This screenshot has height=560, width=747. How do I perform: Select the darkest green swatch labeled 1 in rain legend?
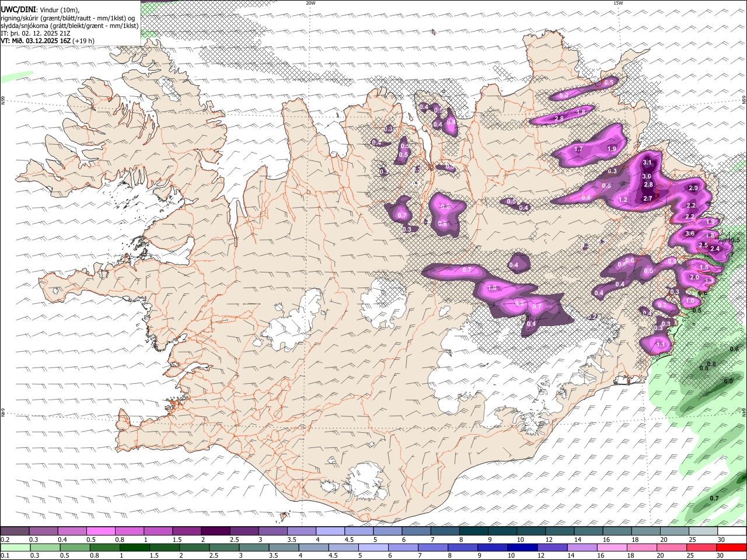(134, 548)
